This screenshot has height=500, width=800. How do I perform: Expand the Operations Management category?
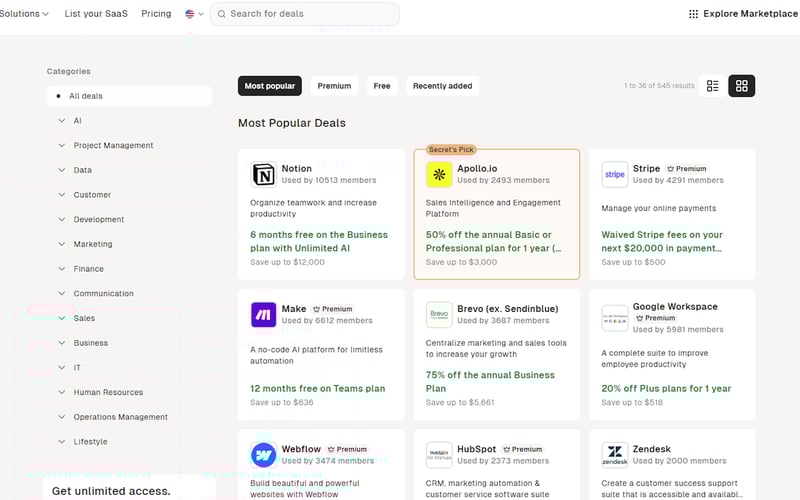[62, 417]
